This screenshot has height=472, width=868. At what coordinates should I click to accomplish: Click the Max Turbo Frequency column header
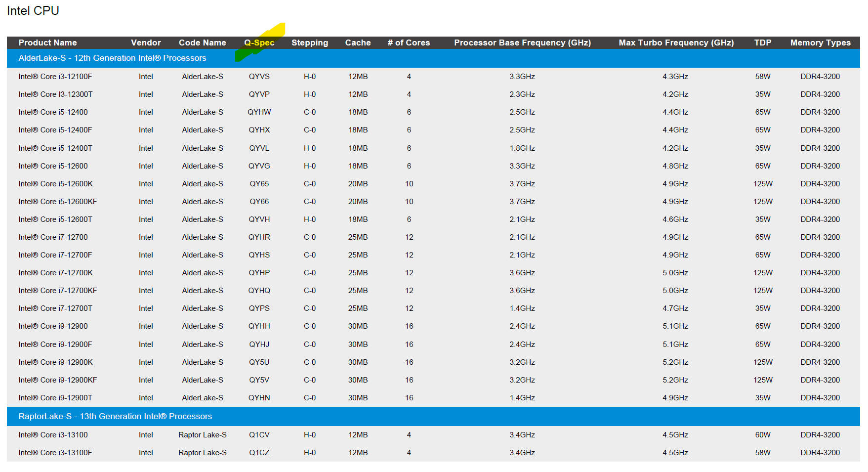tap(676, 43)
